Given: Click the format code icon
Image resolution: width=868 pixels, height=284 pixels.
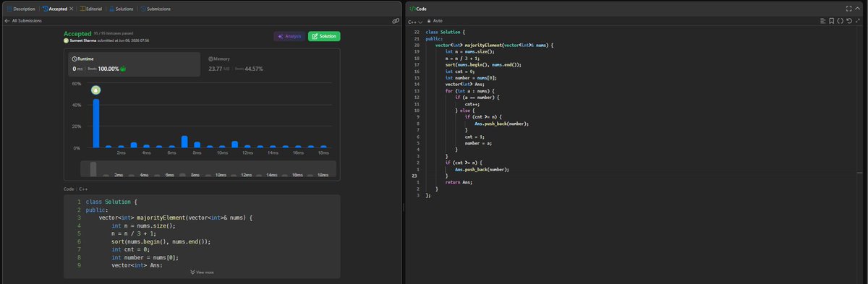Looking at the screenshot, I should [x=822, y=21].
